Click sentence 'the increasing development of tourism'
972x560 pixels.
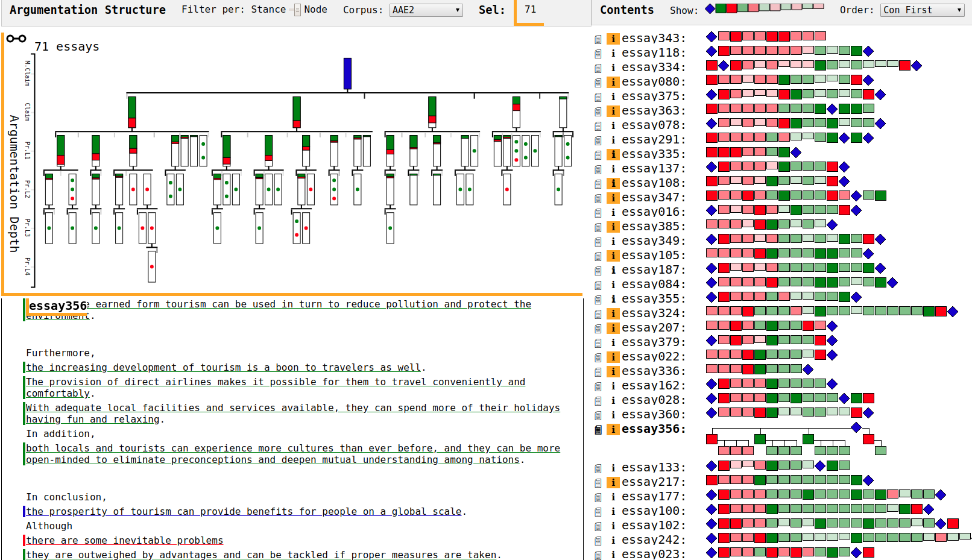pos(223,368)
